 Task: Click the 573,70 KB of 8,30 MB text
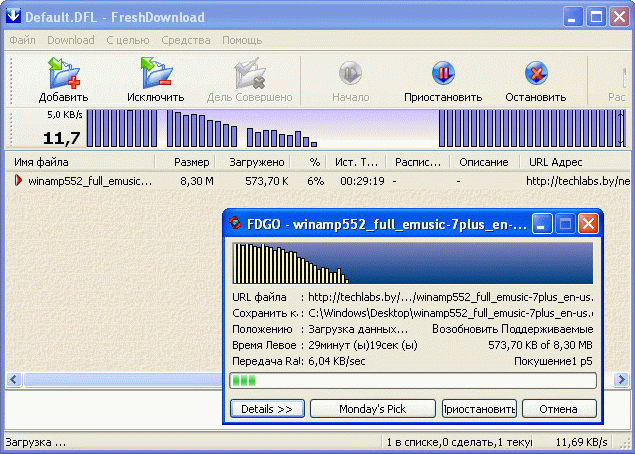(x=540, y=345)
